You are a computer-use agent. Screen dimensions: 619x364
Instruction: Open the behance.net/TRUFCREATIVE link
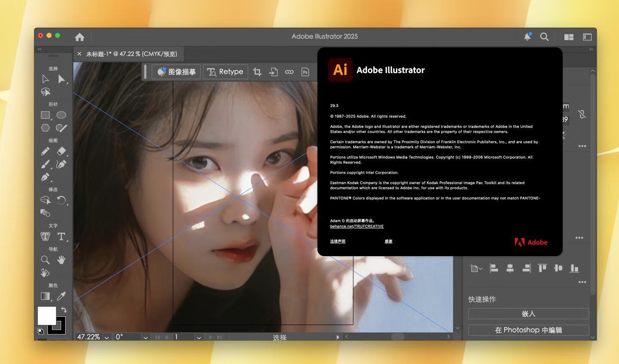357,226
